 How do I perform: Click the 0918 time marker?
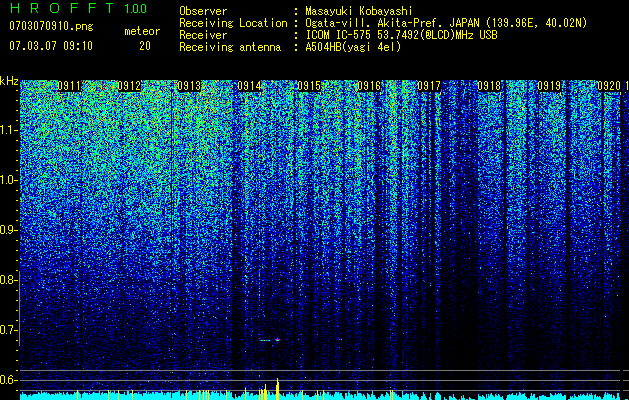tap(489, 86)
